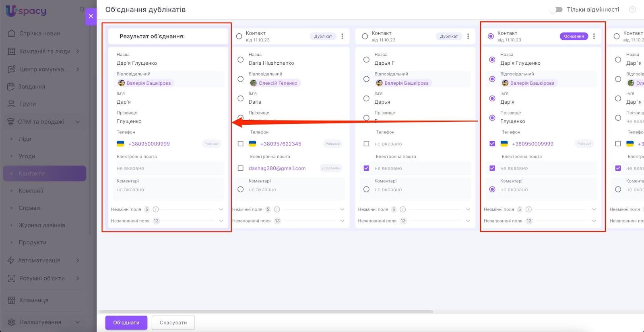Viewport: 644px width, 332px height.
Task: Check the dashag380@gmail.com email checkbox
Action: coord(240,168)
